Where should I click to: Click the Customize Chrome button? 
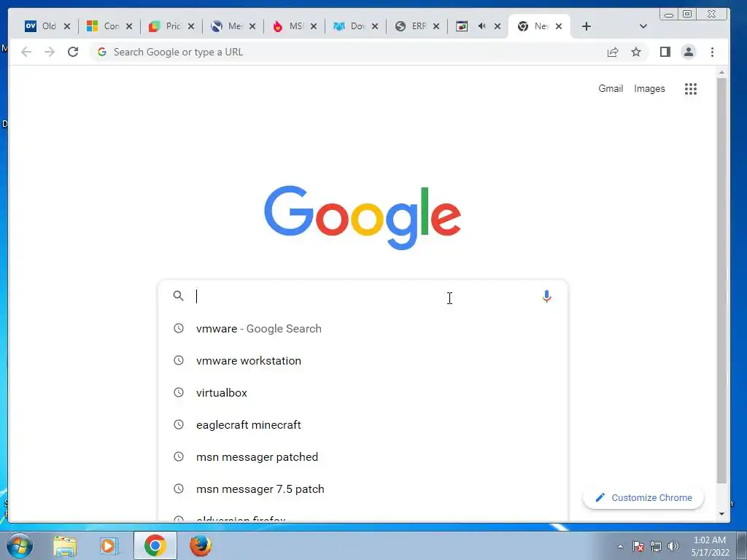(643, 497)
